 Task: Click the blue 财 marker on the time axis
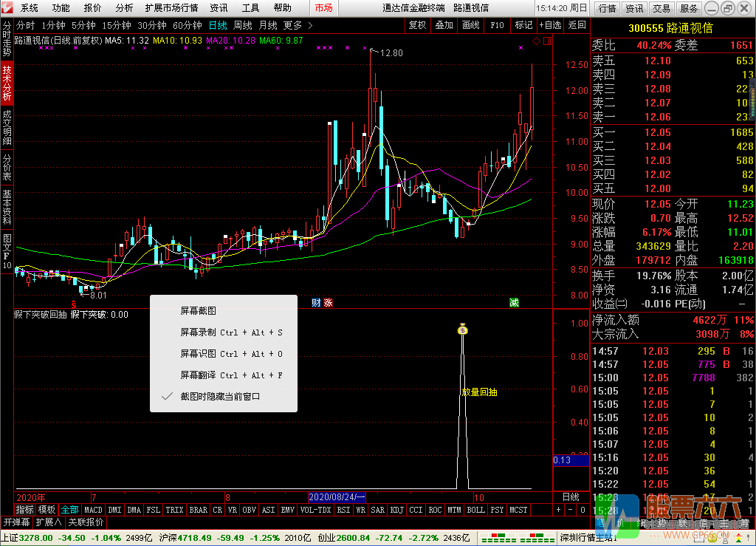tap(316, 302)
